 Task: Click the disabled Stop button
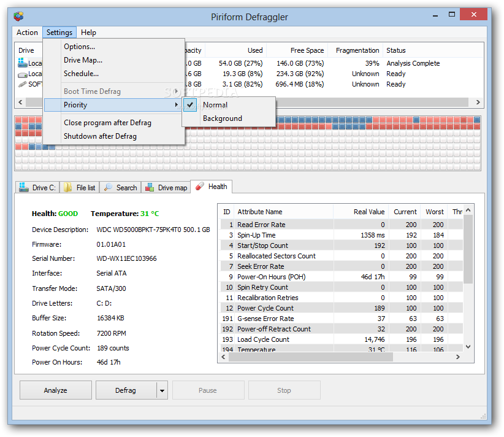[284, 390]
